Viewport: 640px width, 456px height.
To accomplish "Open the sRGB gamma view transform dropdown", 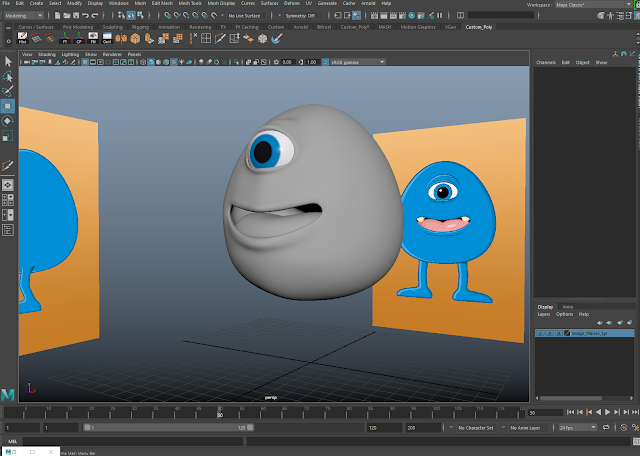I will (x=358, y=62).
